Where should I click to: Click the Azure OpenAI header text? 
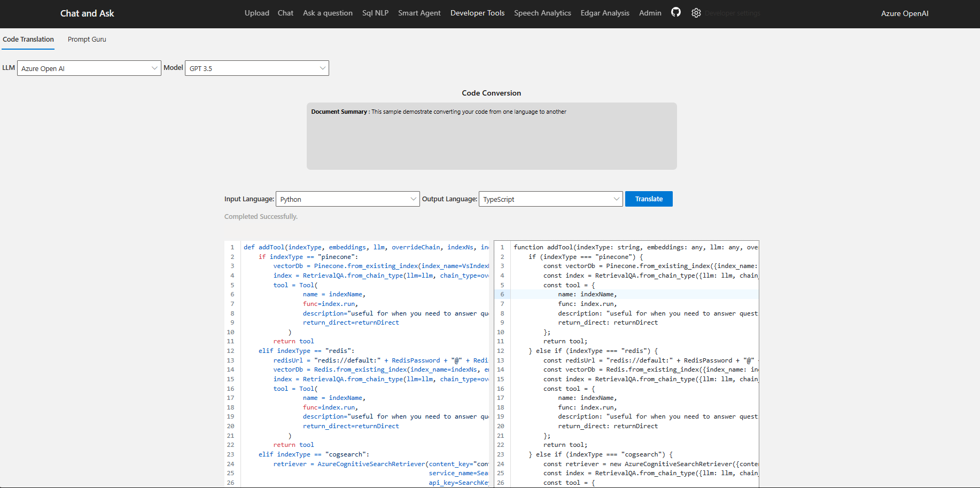point(905,13)
